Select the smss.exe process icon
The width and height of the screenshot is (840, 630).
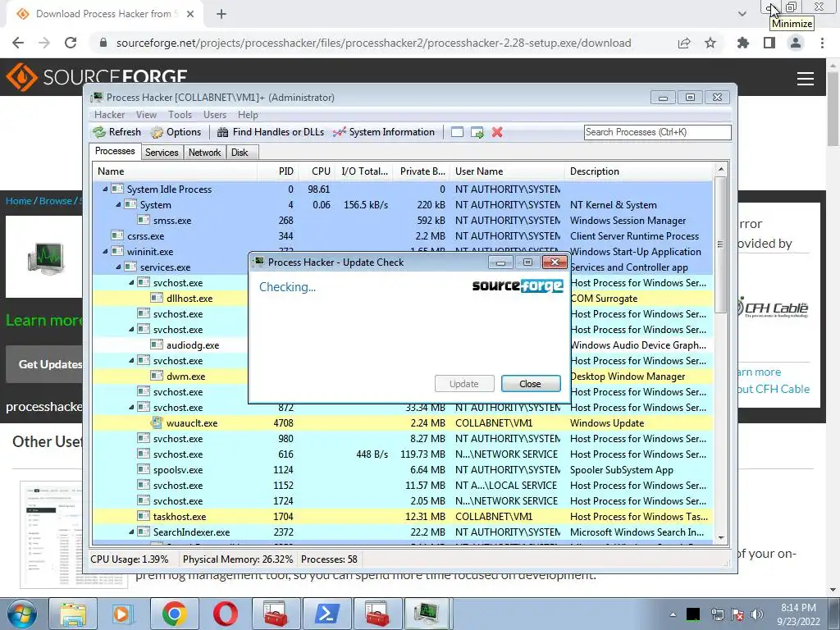click(143, 220)
